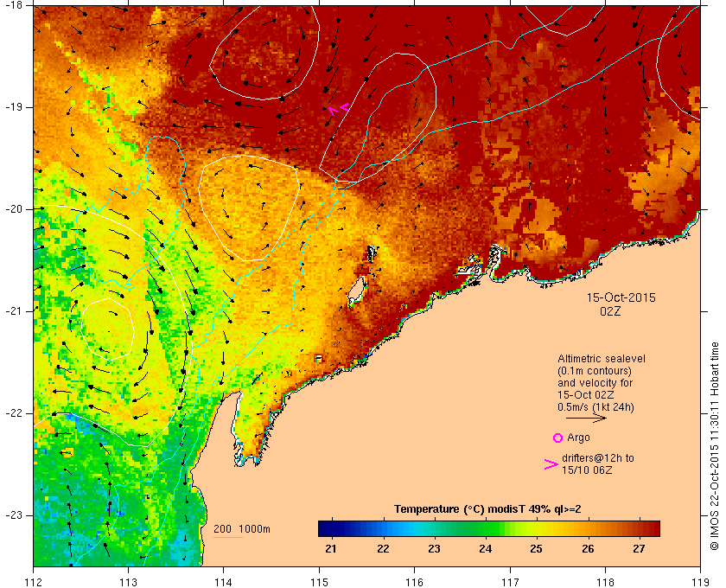Click latitude axis label '-19'
This screenshot has height=588, width=726.
tap(12, 107)
